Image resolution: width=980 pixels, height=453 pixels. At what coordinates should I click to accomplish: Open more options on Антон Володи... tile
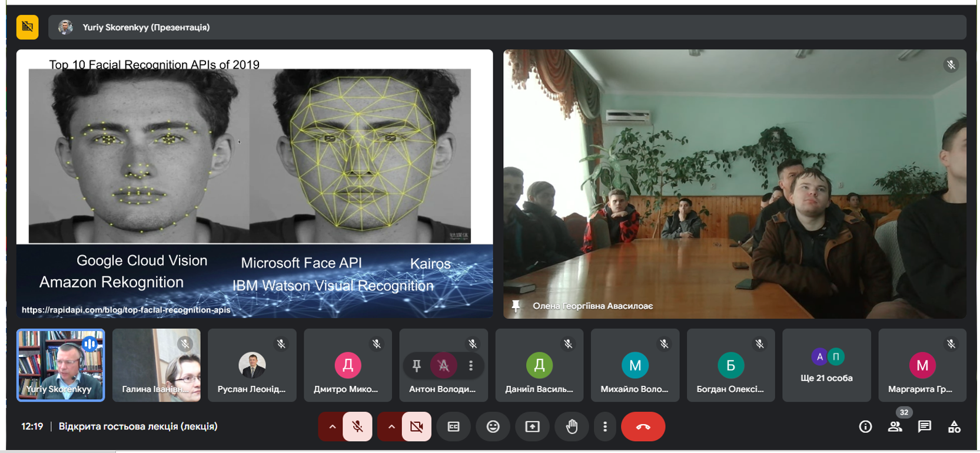471,366
